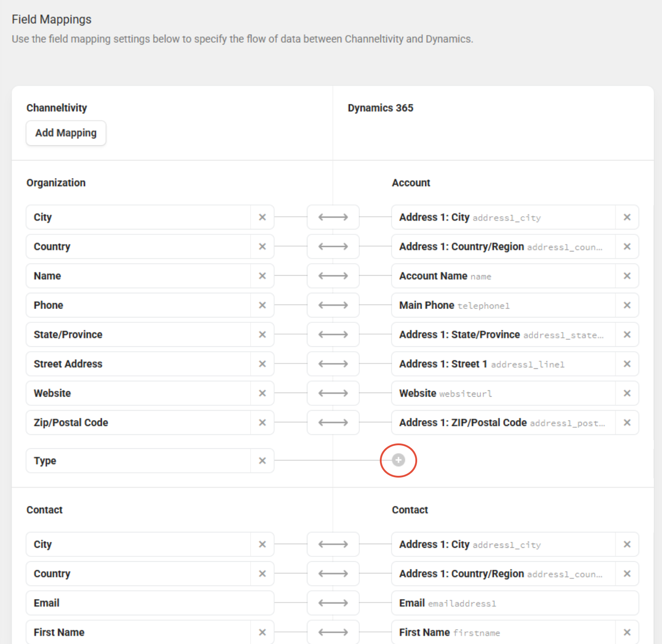Remove Contact Country Channeltivity field
Image resolution: width=662 pixels, height=644 pixels.
[262, 574]
